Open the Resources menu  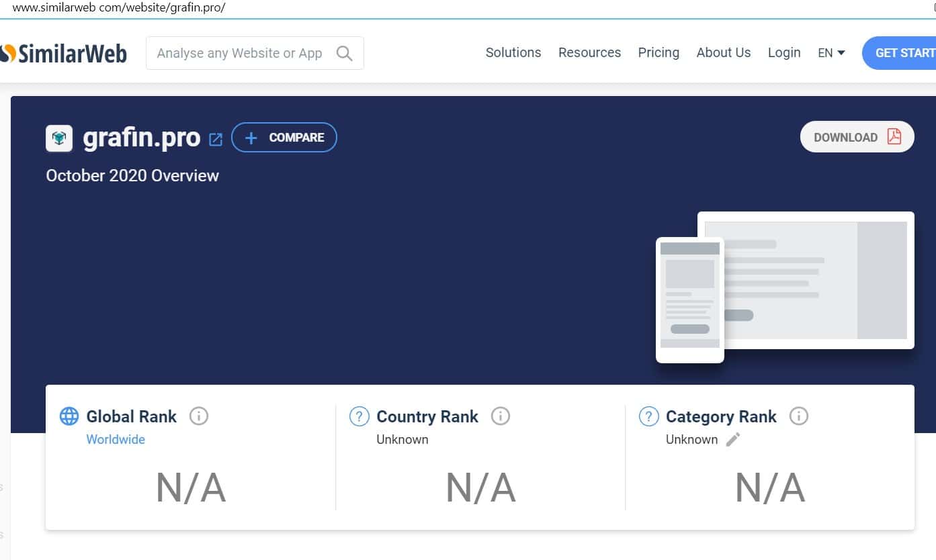pos(589,52)
